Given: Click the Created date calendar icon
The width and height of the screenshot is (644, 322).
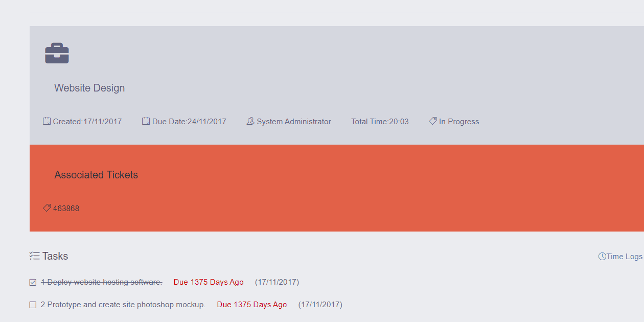Looking at the screenshot, I should pos(47,121).
